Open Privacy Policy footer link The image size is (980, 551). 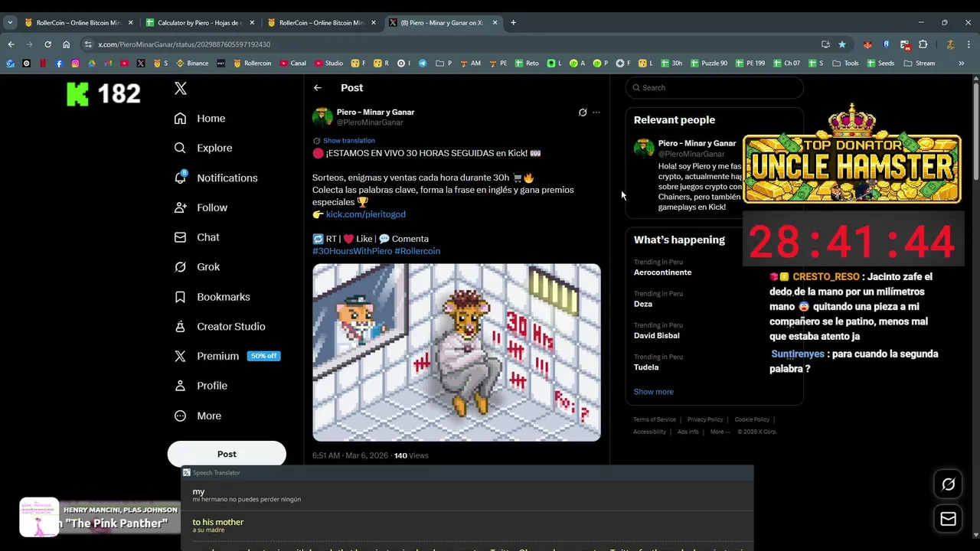coord(705,419)
